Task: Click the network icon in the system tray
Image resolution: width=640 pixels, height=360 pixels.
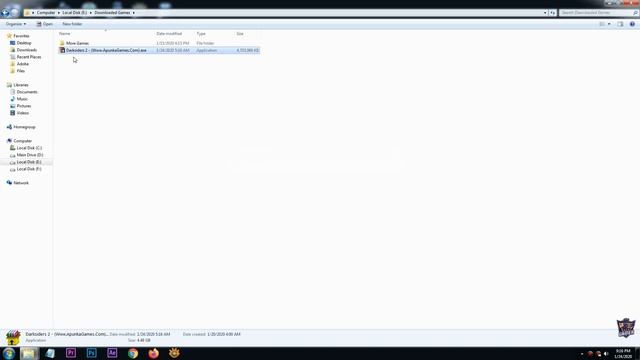Action: point(598,353)
